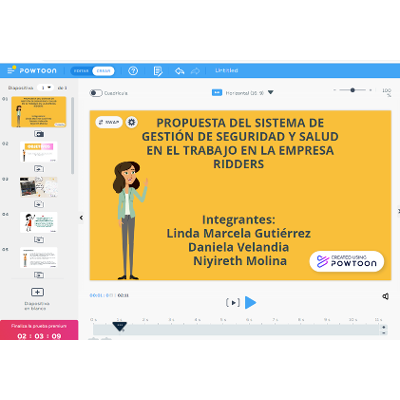Open the script notes icon in header
This screenshot has height=400, width=400.
[x=158, y=71]
